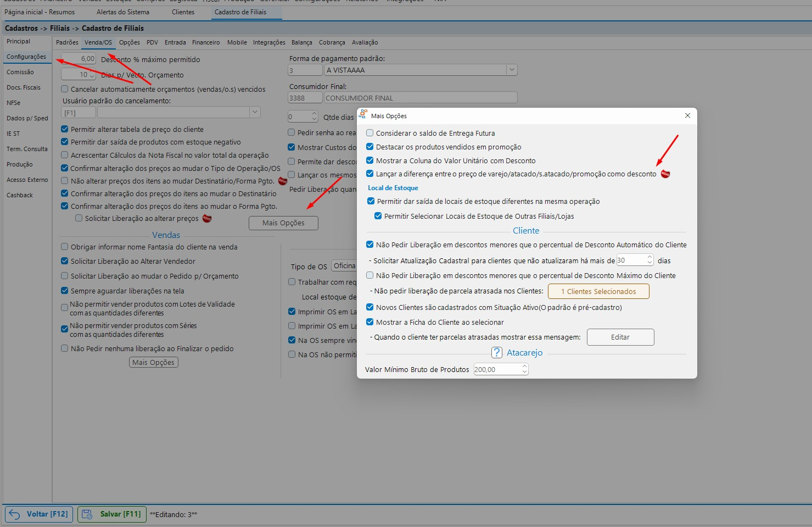
Task: Click the Mais Opções dialog title icon
Action: point(363,115)
